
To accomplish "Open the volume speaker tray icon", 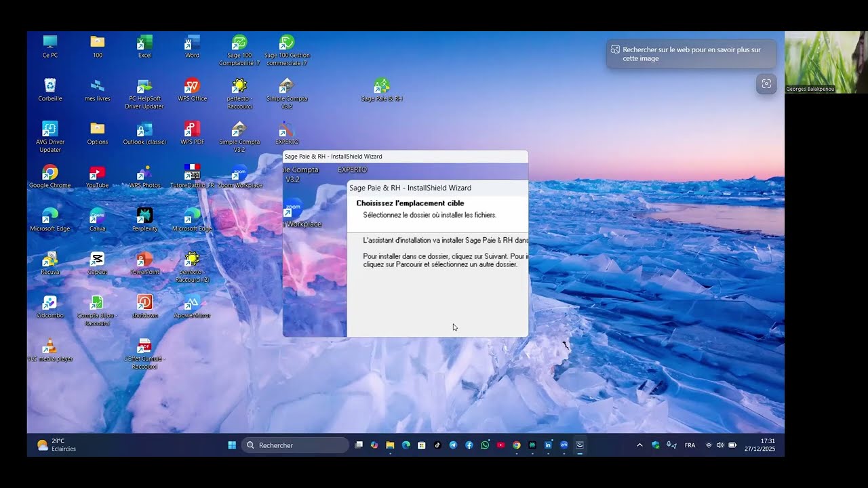I will [720, 445].
